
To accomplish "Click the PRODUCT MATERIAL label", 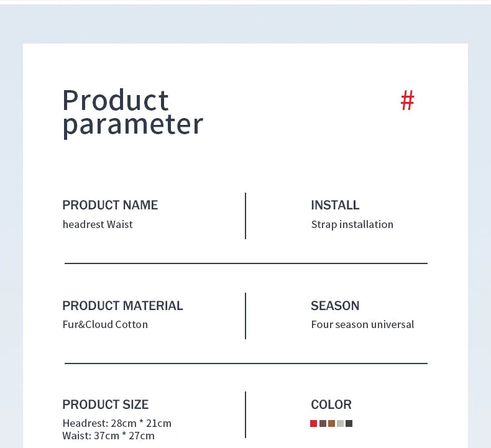I will [x=122, y=306].
